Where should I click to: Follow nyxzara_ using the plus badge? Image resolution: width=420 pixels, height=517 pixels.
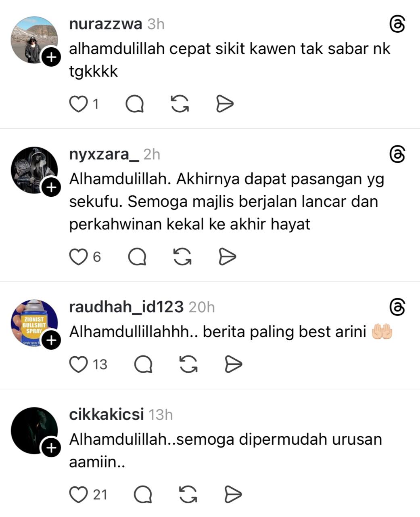coord(51,187)
